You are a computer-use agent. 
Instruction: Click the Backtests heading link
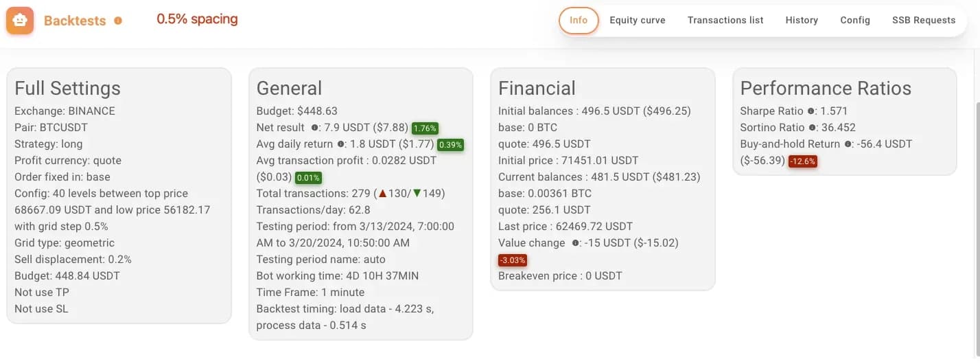pyautogui.click(x=75, y=21)
